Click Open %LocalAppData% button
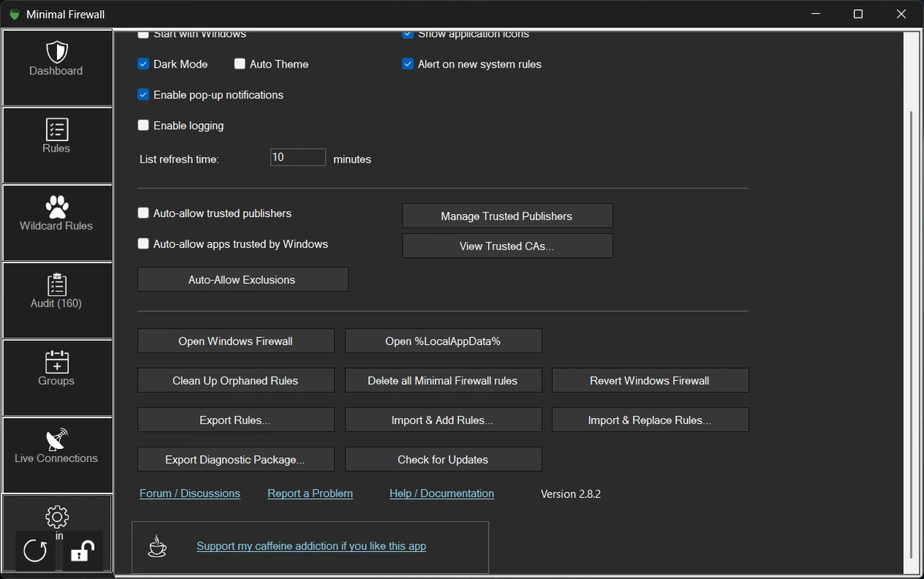The height and width of the screenshot is (579, 924). point(444,340)
